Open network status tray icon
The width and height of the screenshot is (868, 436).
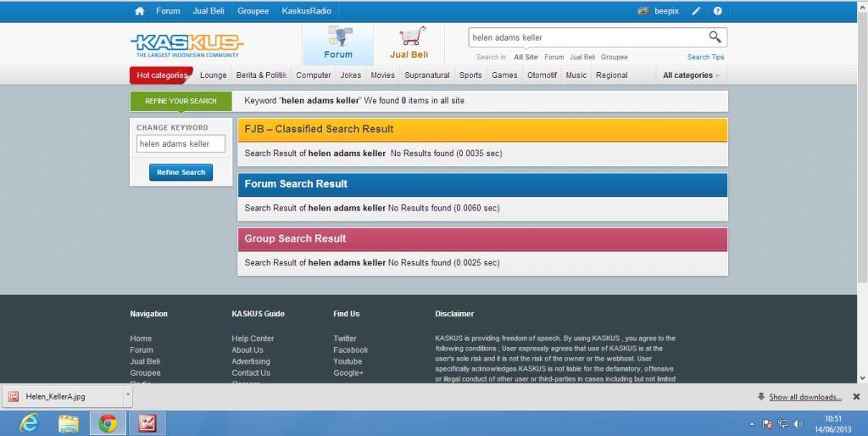coord(782,424)
